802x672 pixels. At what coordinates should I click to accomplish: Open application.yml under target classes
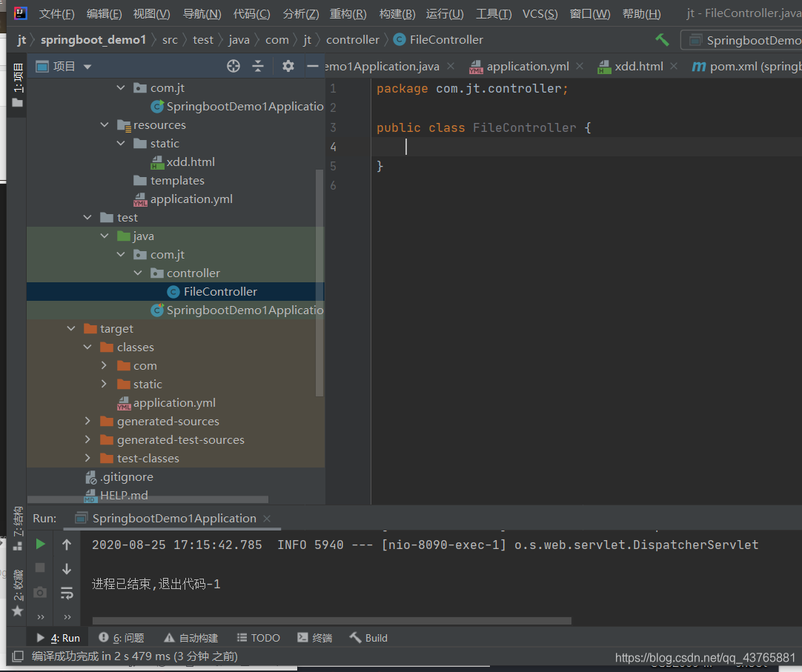[174, 403]
